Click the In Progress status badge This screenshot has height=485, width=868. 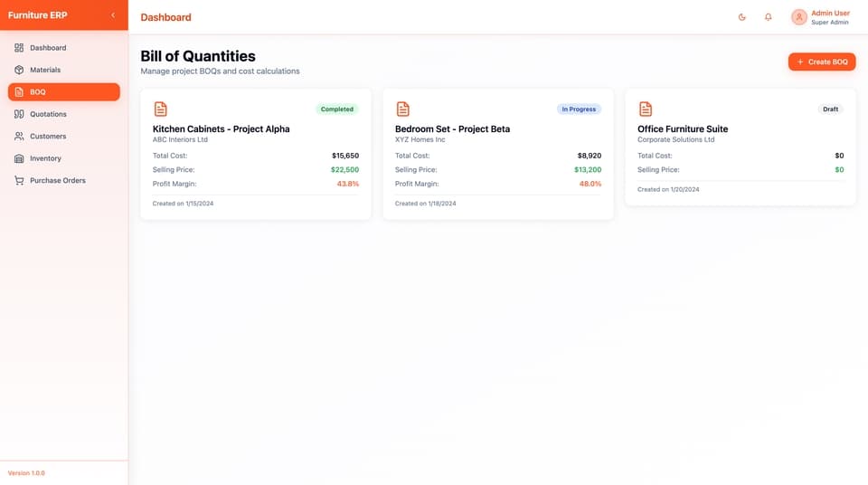(579, 109)
